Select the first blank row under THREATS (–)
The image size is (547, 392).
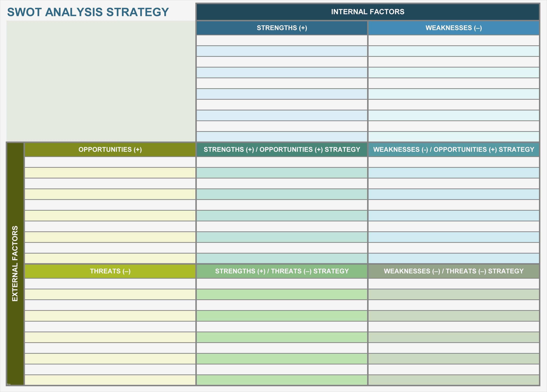pyautogui.click(x=110, y=284)
